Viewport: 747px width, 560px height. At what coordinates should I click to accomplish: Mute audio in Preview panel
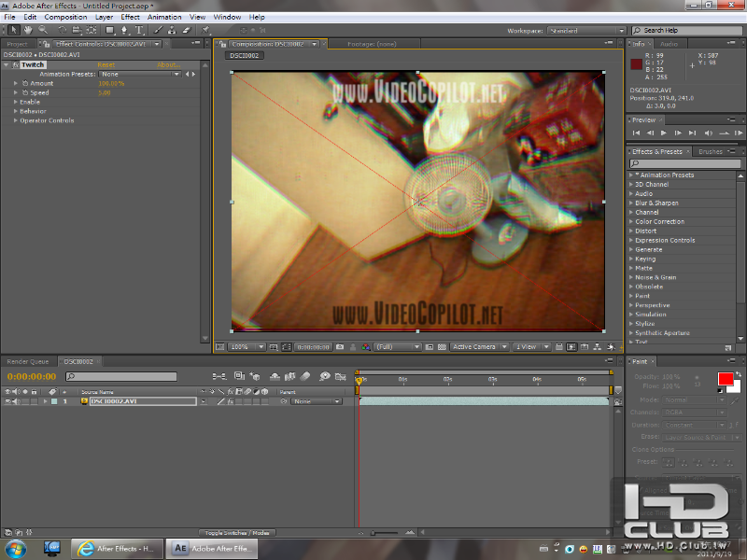[709, 133]
